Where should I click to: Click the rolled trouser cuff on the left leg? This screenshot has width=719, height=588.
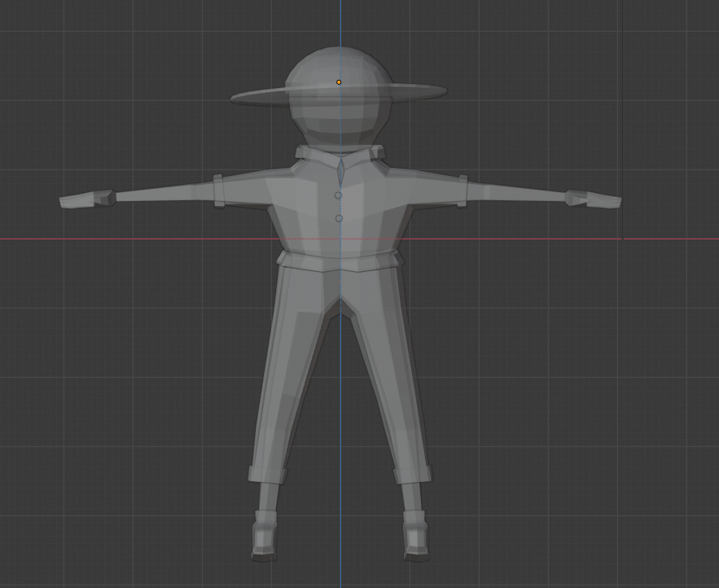pos(268,474)
